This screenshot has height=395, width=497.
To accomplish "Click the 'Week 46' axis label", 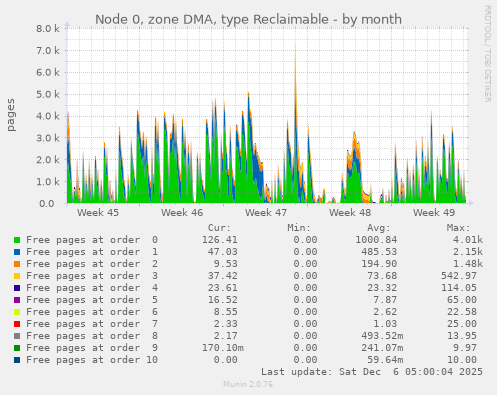I will [x=182, y=212].
